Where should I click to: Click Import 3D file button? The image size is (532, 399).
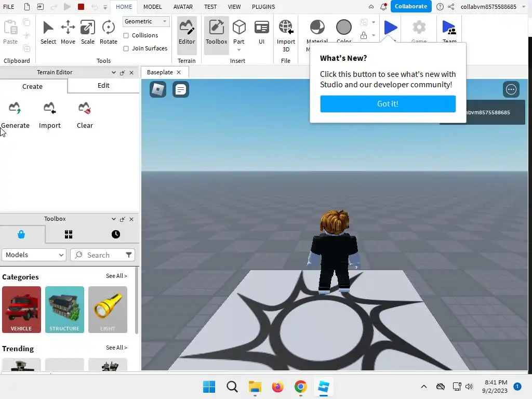286,36
